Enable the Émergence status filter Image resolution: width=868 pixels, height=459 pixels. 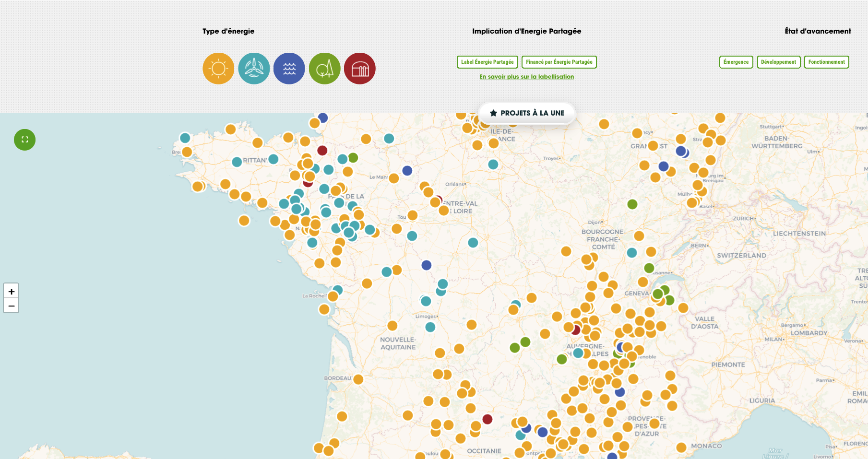point(736,62)
